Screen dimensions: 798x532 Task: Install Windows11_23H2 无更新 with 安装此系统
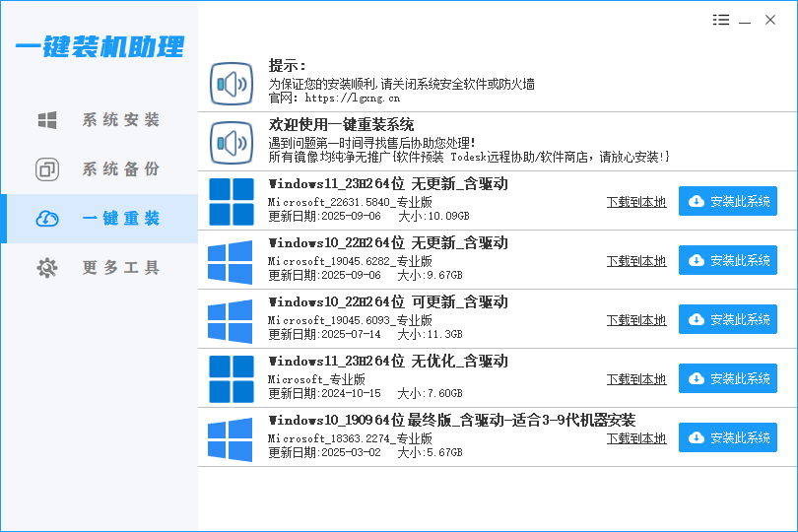click(728, 202)
